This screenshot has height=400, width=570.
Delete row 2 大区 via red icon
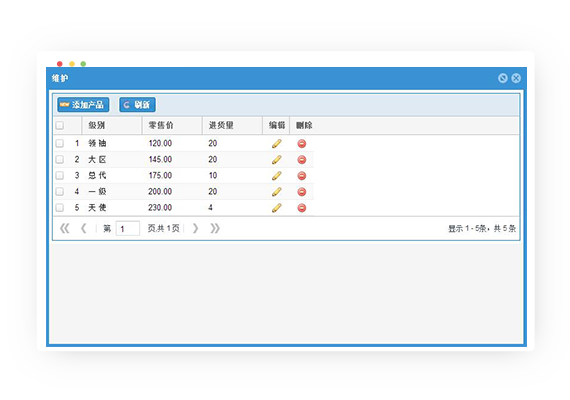pos(302,160)
